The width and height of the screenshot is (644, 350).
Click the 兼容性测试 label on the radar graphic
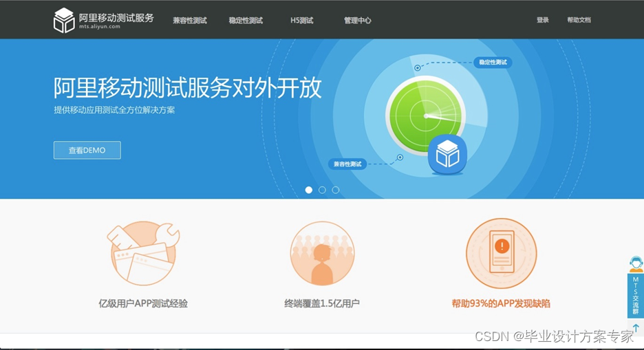point(347,164)
